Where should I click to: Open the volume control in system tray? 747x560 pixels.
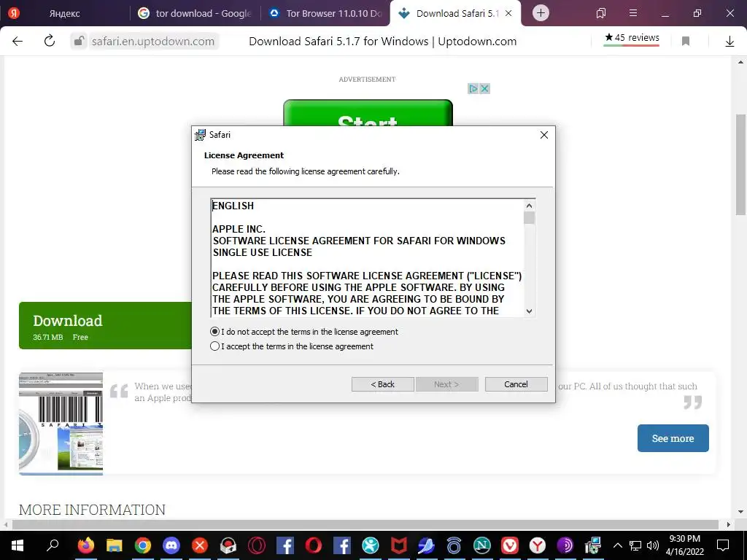click(x=653, y=545)
